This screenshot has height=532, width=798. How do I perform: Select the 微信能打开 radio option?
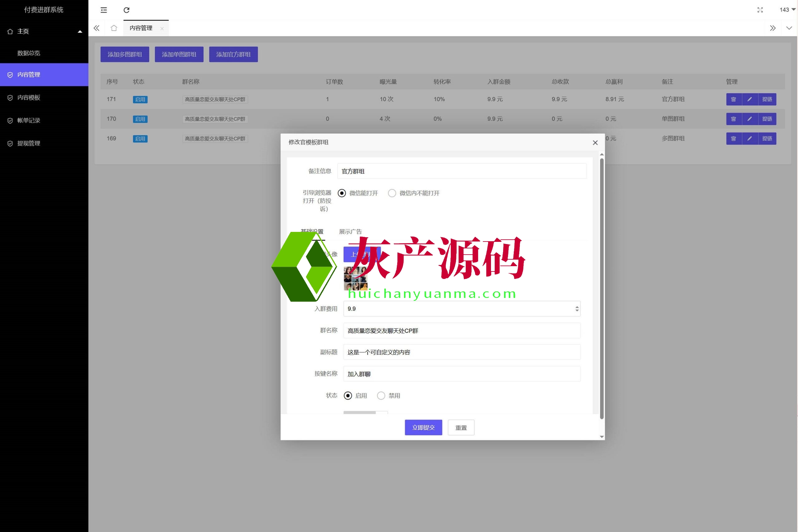click(x=342, y=193)
